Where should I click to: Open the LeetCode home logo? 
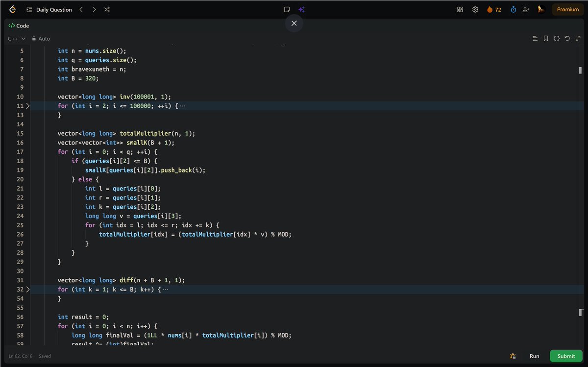(12, 9)
